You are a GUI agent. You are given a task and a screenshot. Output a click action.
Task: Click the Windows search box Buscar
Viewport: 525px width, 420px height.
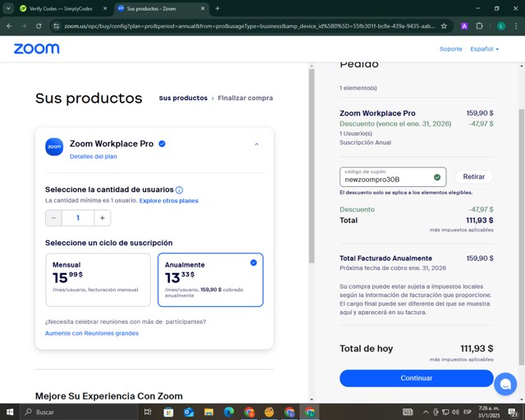coord(79,412)
